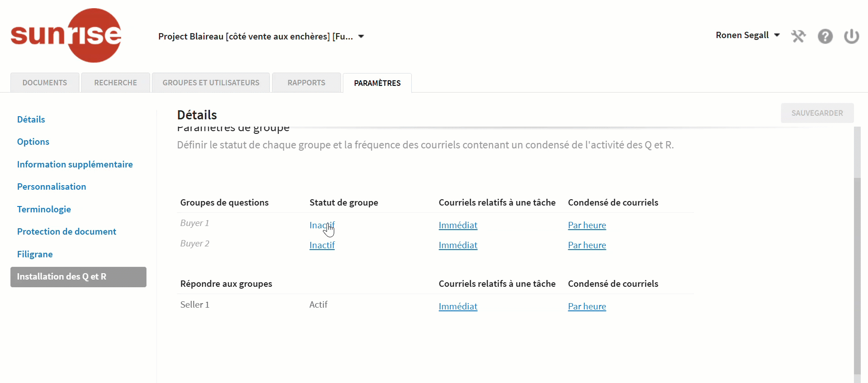Open Protection de document settings
The image size is (868, 383).
coord(67,231)
